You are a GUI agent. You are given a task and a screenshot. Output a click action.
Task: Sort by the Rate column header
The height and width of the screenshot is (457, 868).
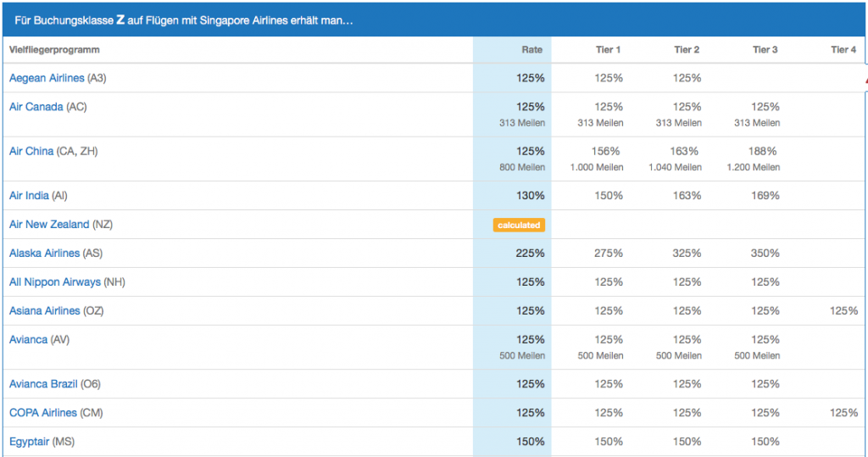pyautogui.click(x=531, y=50)
